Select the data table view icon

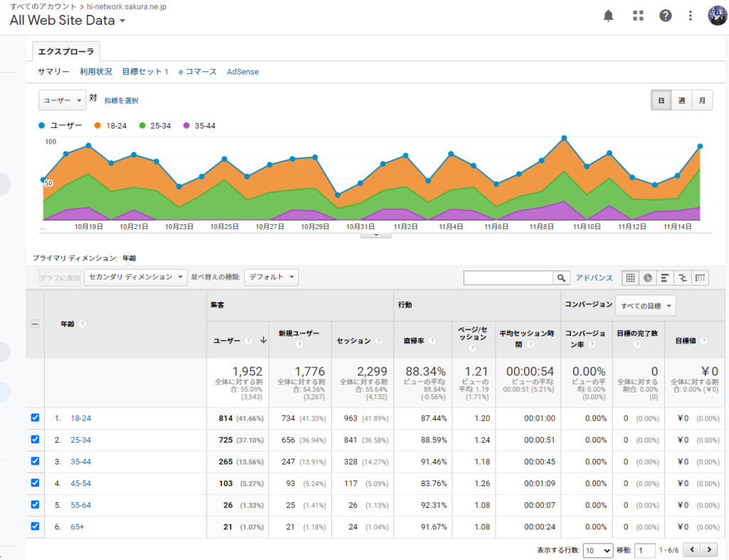point(631,278)
